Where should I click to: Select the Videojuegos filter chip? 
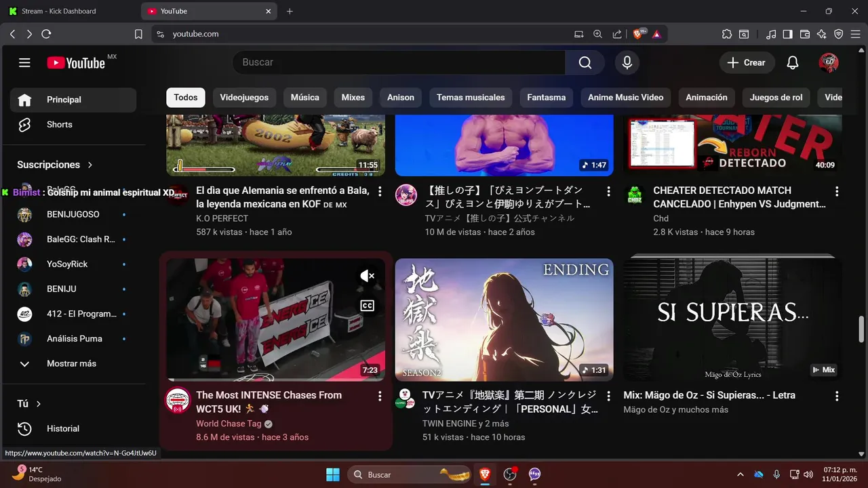click(244, 98)
